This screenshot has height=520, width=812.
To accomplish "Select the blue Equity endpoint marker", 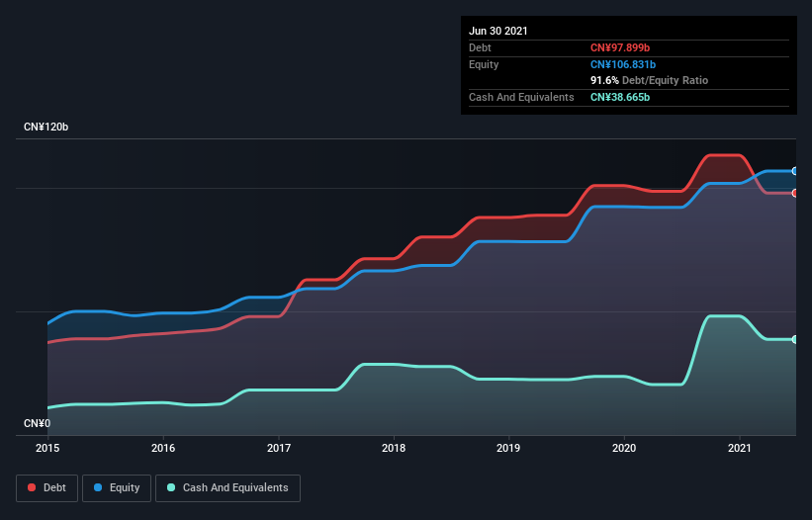I will pos(795,171).
